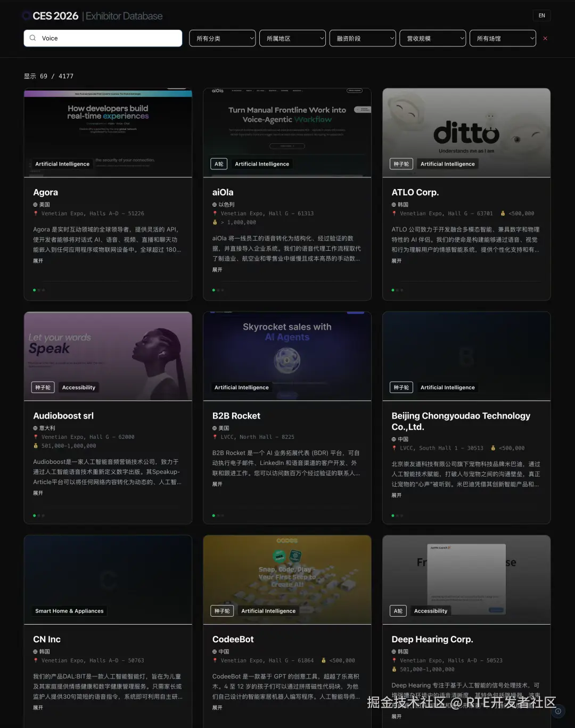Open the ATLO Corp. exhibitor name

(415, 192)
